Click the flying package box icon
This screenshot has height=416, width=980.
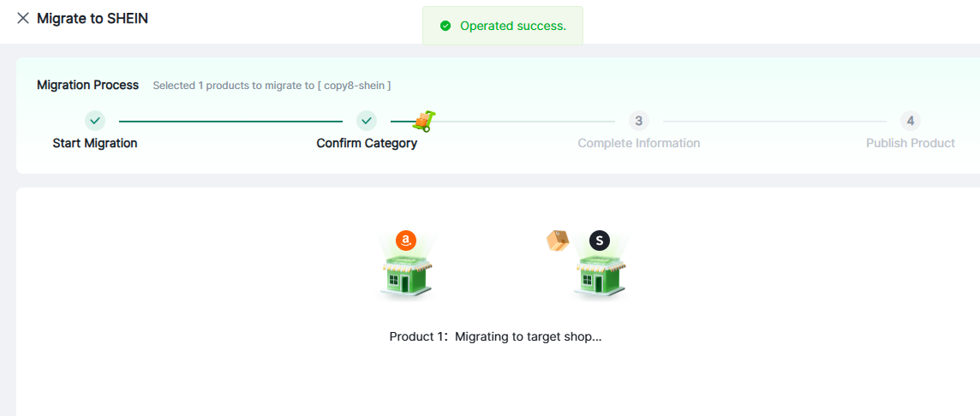click(558, 241)
